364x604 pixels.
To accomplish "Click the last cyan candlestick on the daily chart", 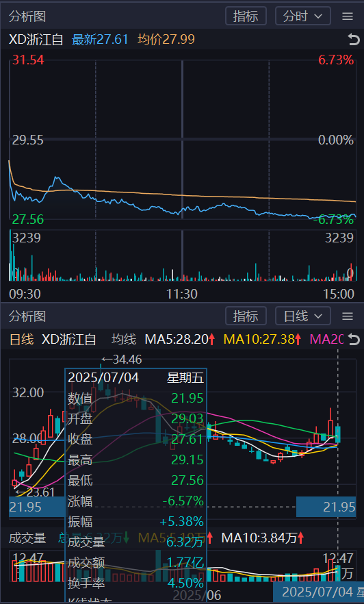I will click(338, 434).
